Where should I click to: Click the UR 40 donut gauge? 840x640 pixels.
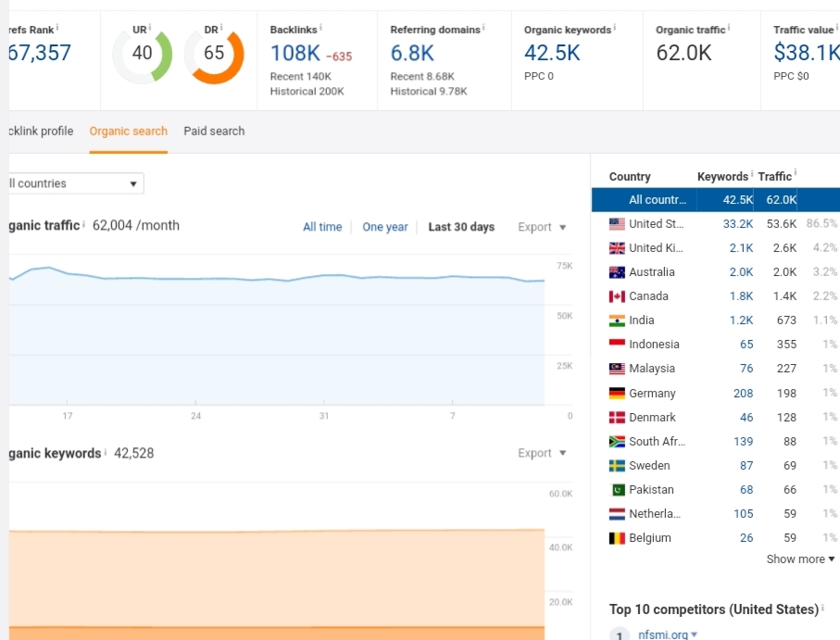click(142, 54)
